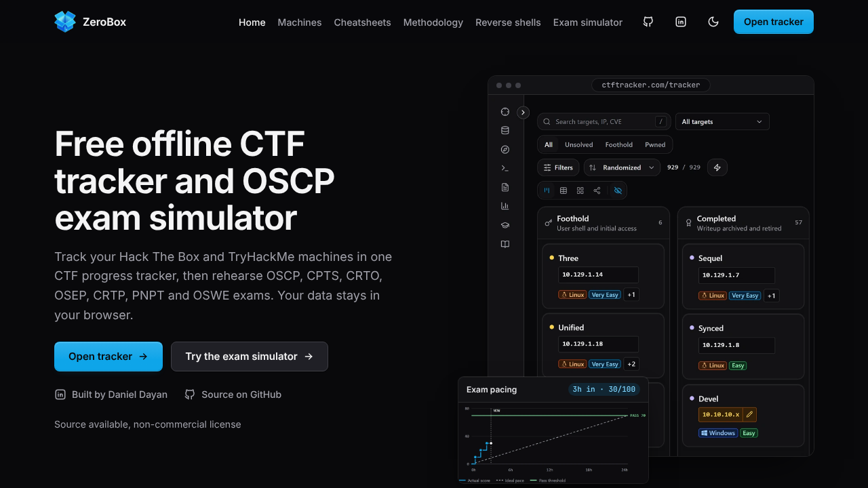Click the Search targets, IP, CVE field
The height and width of the screenshot is (488, 868).
pyautogui.click(x=604, y=122)
